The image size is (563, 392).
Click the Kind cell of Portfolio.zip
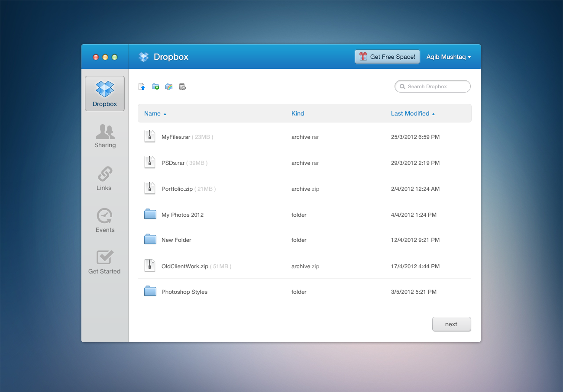[x=305, y=189]
